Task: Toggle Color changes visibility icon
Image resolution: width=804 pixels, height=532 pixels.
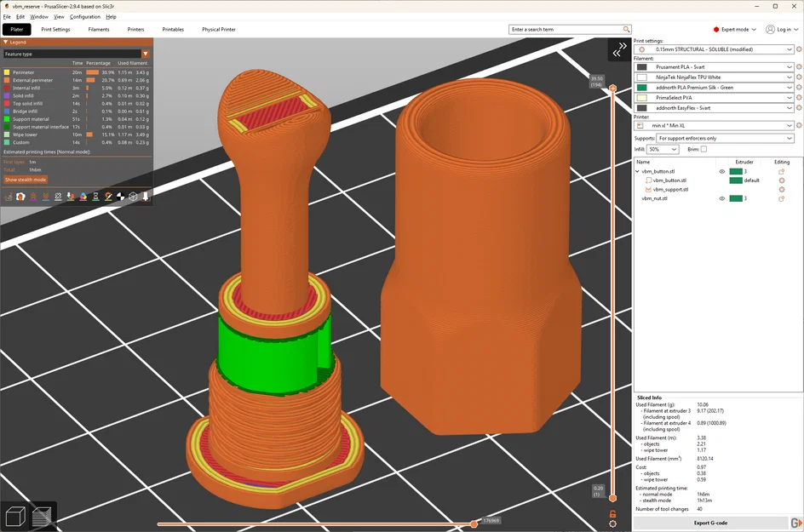Action: pos(83,197)
